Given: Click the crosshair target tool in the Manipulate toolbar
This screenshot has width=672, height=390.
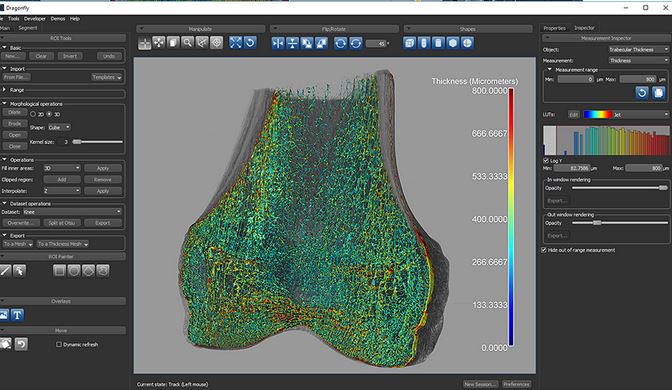Looking at the screenshot, I should click(216, 43).
